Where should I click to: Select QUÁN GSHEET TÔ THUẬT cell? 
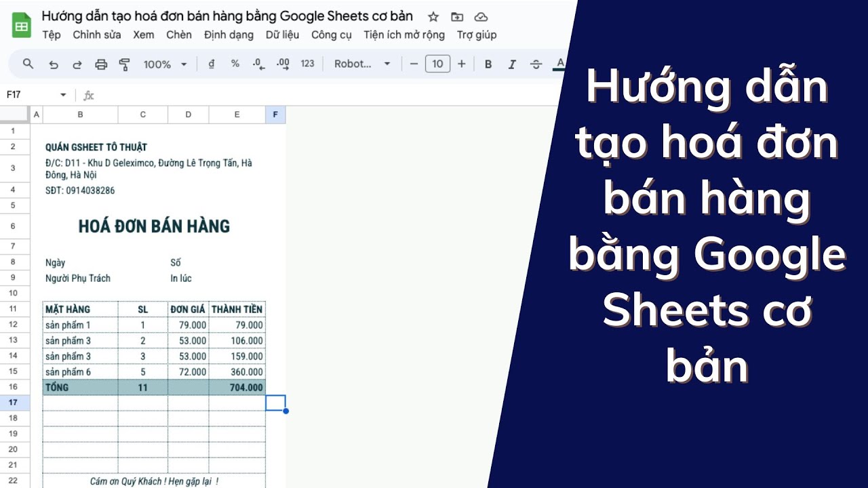point(96,147)
